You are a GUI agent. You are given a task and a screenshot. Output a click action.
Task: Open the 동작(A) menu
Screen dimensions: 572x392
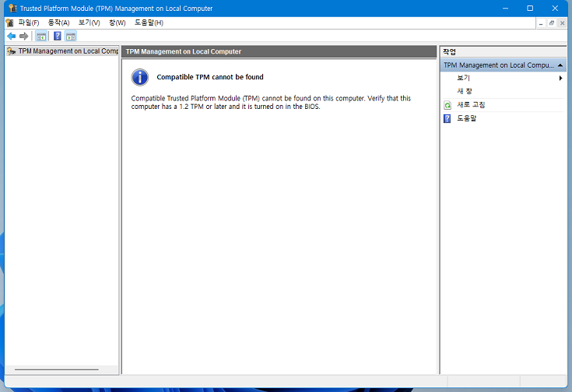[58, 23]
